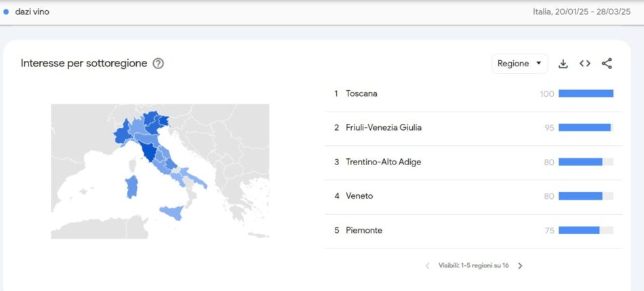The image size is (644, 291).
Task: Click Sardinia on the Italy map
Action: [x=132, y=187]
